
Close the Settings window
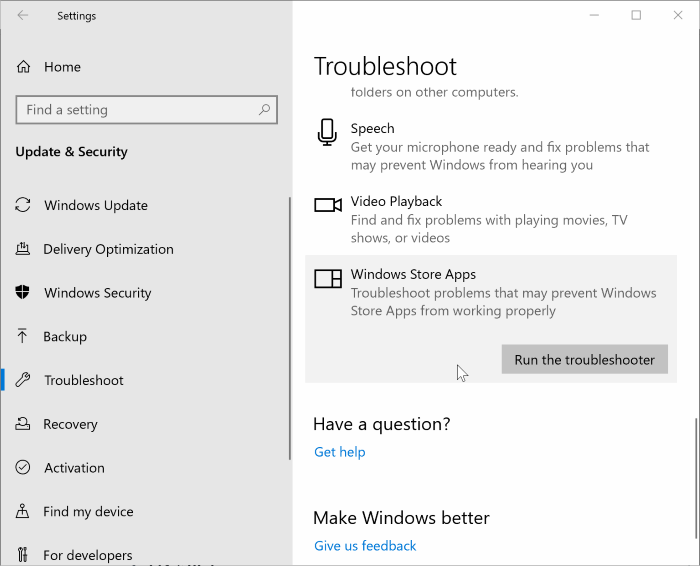click(678, 15)
